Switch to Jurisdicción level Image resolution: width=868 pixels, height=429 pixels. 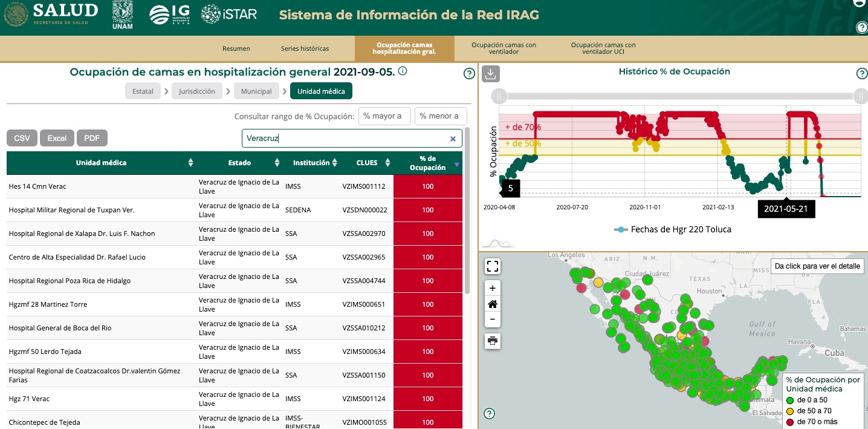(197, 91)
